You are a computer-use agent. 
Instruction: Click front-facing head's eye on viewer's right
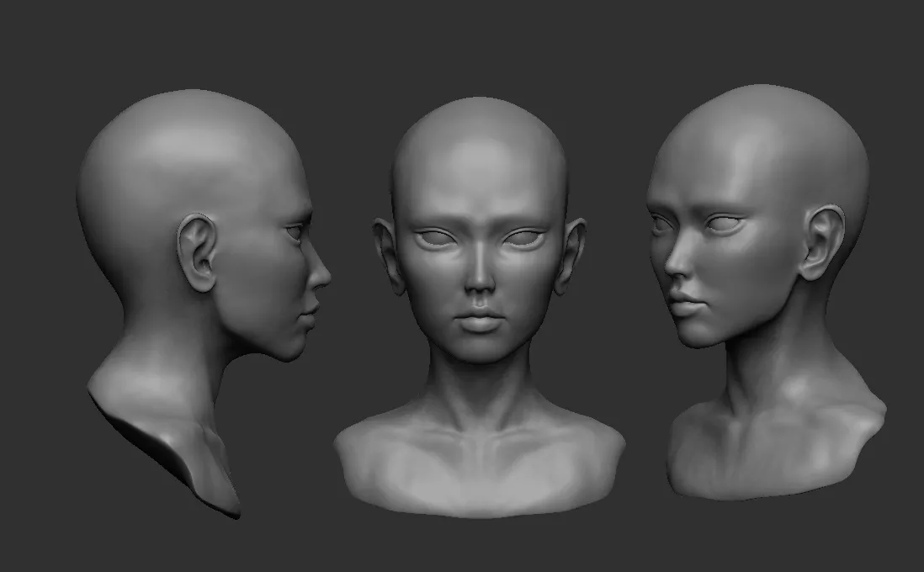pos(524,238)
